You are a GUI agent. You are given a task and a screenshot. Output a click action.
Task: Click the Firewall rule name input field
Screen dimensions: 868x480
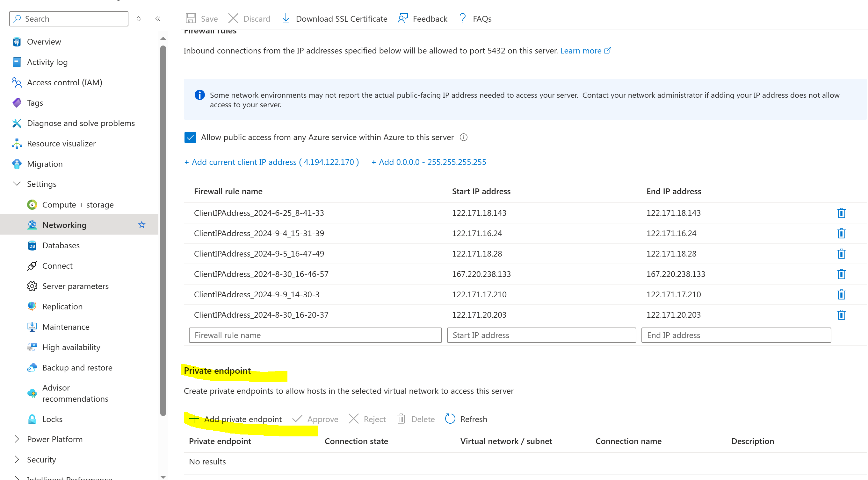315,335
